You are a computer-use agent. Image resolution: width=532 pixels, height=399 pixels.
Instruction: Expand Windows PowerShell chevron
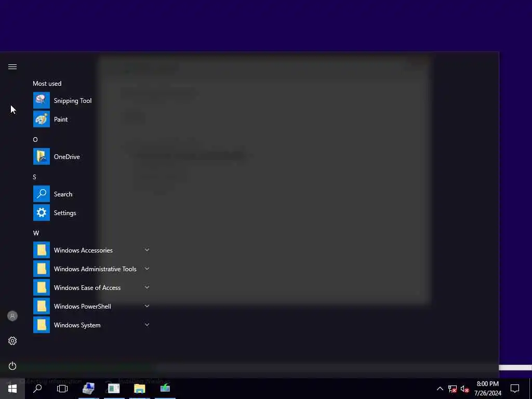tap(147, 306)
